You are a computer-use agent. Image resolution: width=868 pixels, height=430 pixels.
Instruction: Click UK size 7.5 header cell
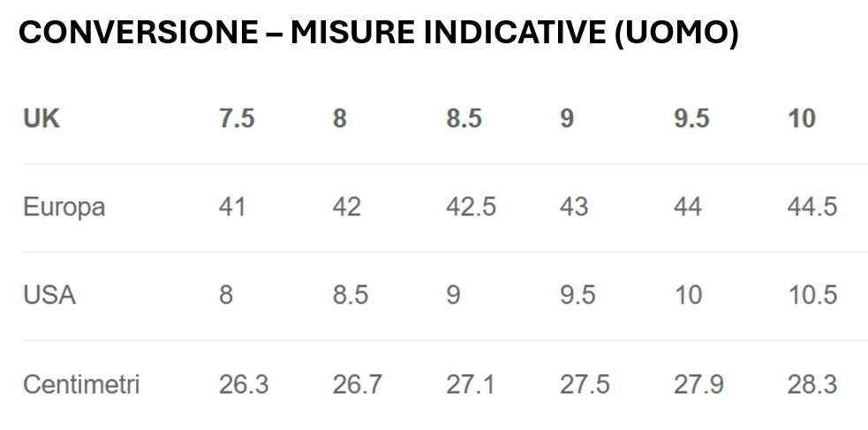pos(237,118)
